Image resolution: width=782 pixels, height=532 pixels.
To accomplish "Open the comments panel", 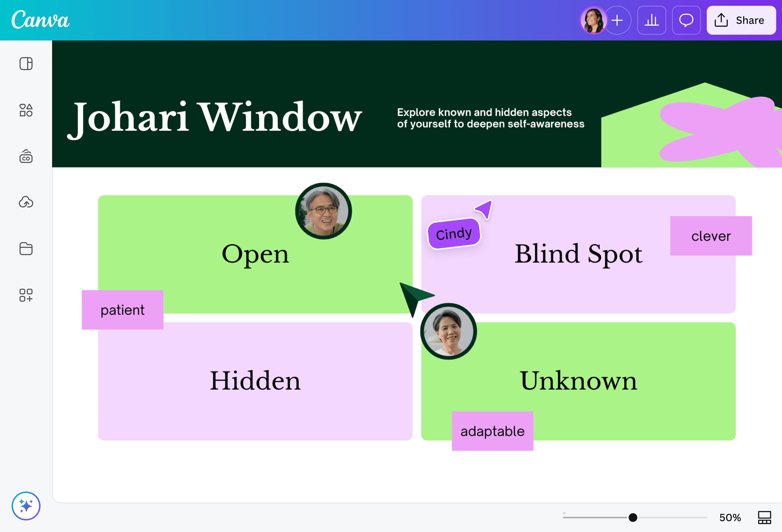I will click(x=687, y=20).
